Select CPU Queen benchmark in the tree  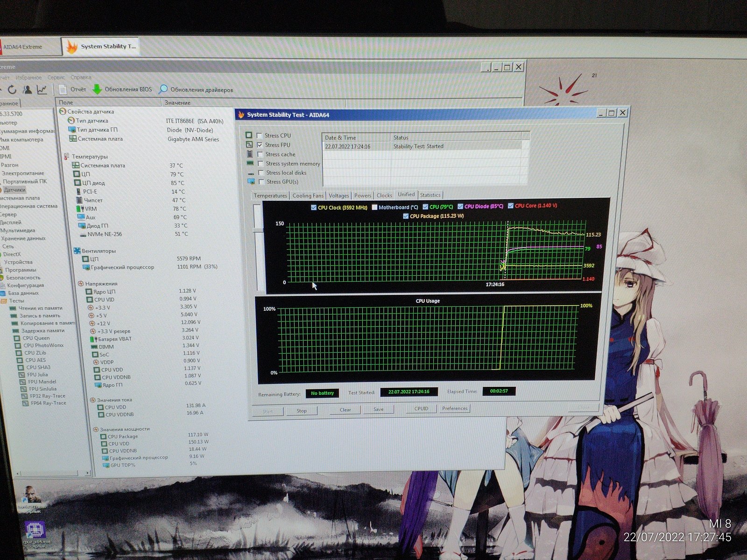tap(36, 338)
